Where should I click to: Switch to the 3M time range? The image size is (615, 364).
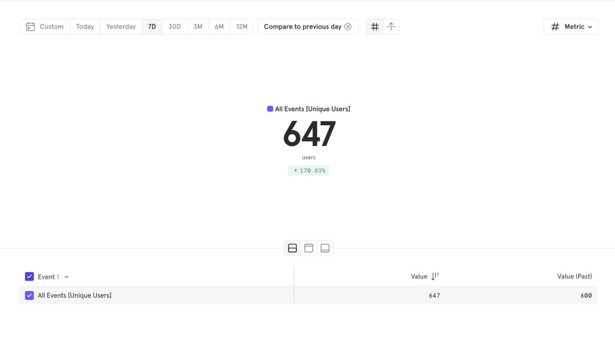[x=198, y=27]
